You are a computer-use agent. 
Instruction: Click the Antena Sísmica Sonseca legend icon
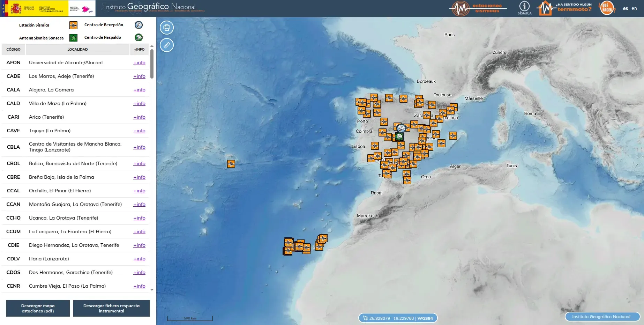coord(73,38)
